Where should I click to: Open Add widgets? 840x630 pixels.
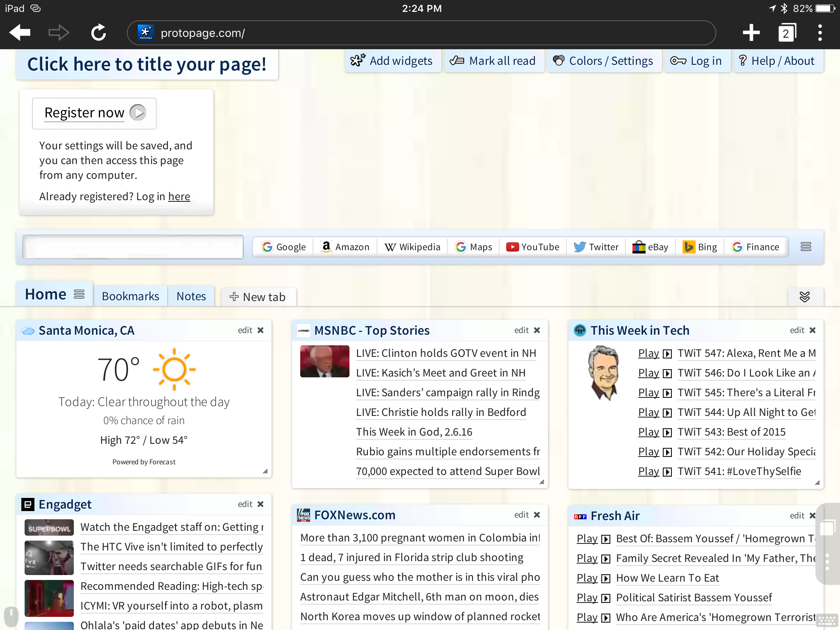(393, 61)
